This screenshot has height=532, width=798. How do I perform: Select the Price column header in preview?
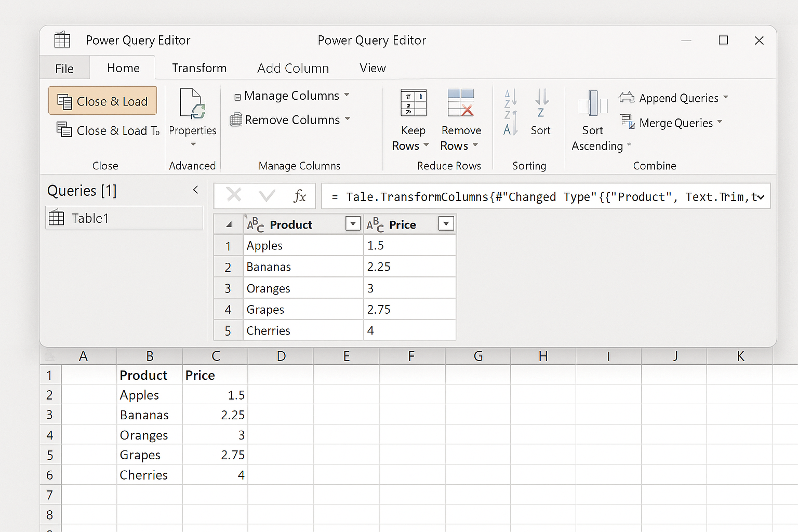click(410, 224)
